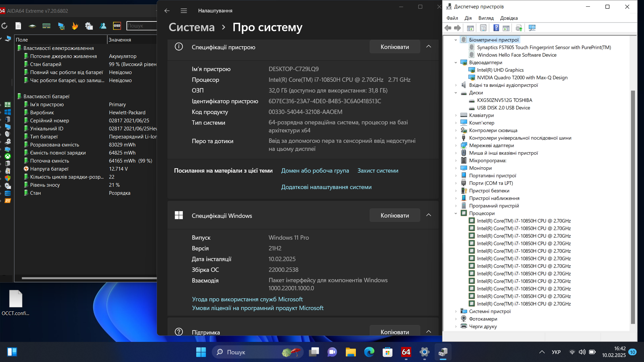The image size is (644, 362).
Task: Open the Довідка menu in Device Manager
Action: coord(509,18)
